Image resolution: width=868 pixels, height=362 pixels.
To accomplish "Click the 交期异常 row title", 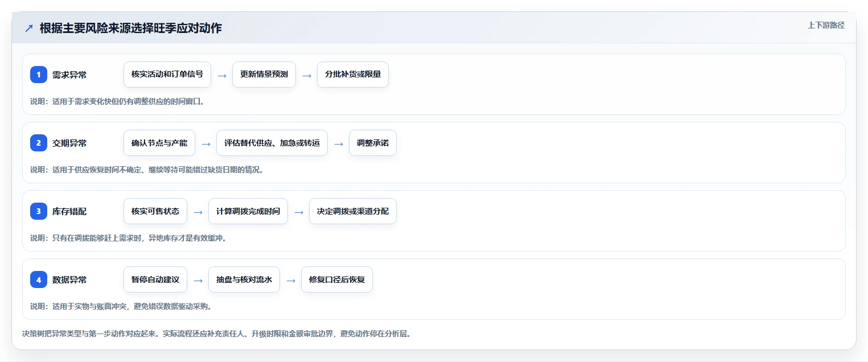I will tap(69, 143).
